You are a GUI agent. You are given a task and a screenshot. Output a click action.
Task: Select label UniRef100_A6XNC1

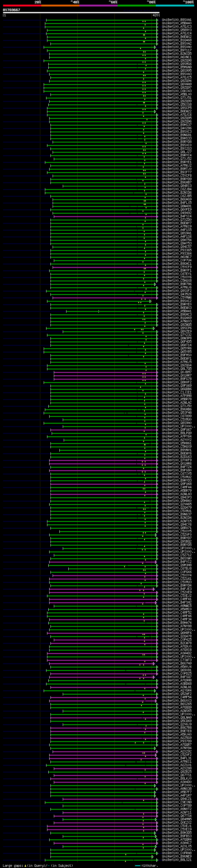[176, 57]
